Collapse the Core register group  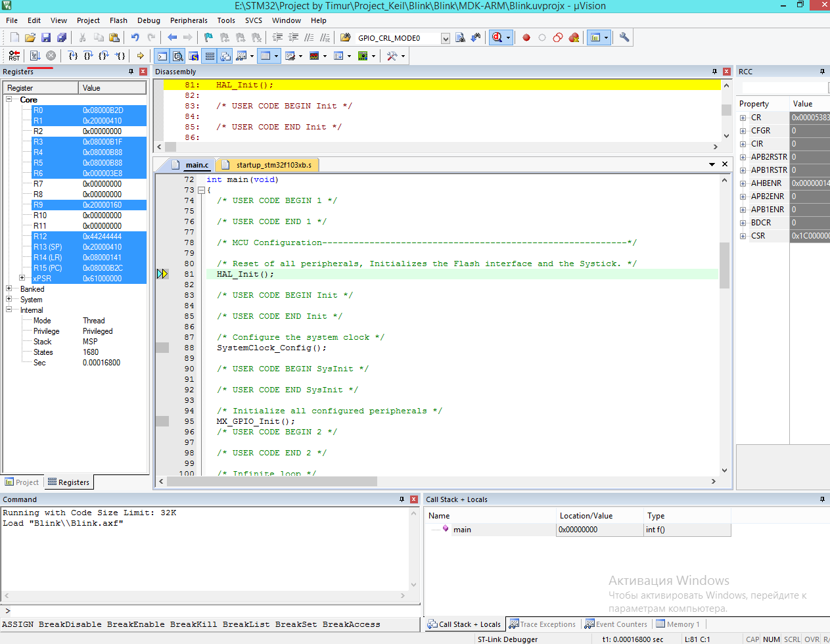(9, 99)
